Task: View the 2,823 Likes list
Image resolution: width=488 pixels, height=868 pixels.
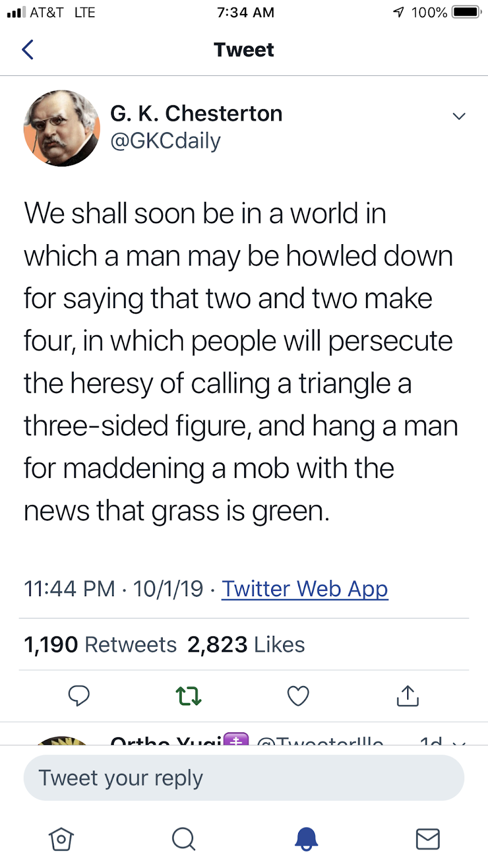Action: 246,644
